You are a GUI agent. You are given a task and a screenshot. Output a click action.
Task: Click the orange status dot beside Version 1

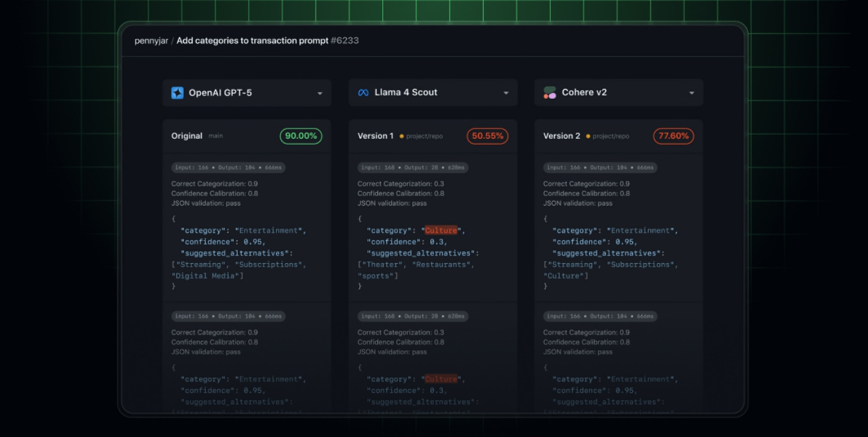pyautogui.click(x=401, y=136)
